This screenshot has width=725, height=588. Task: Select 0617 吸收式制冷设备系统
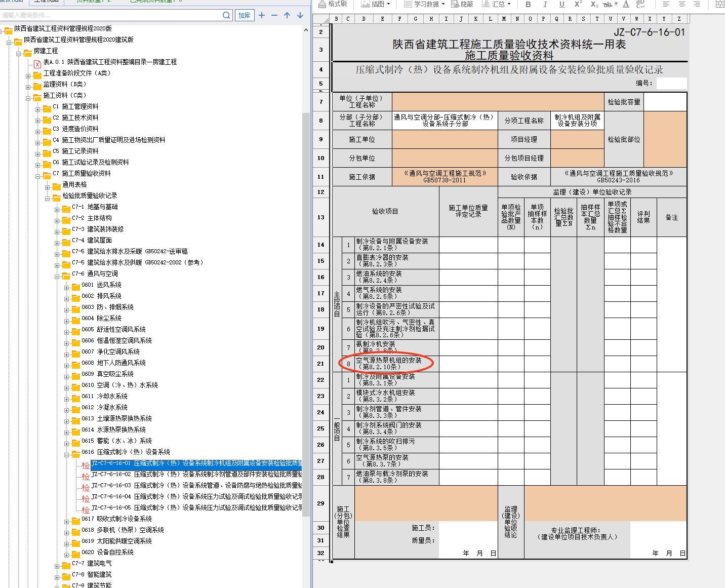click(x=116, y=519)
